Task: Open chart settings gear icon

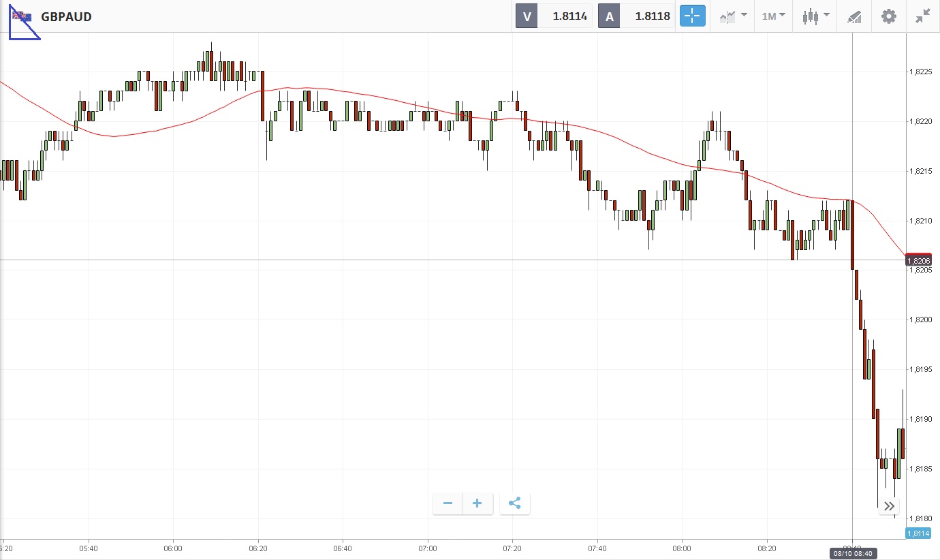Action: (889, 16)
